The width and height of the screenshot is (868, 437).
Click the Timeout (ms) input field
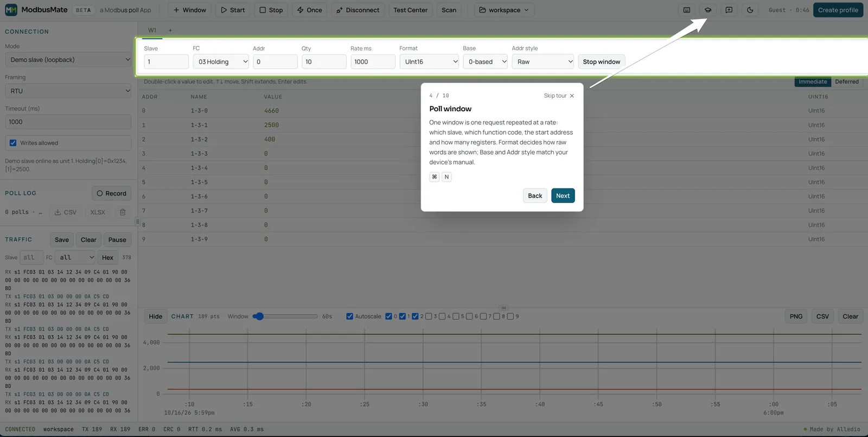click(x=68, y=122)
